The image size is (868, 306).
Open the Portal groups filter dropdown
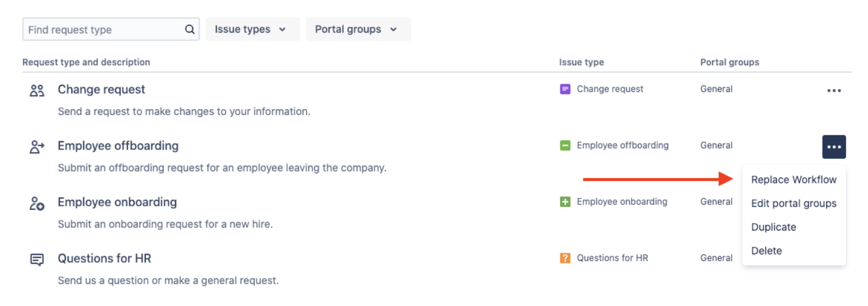358,29
